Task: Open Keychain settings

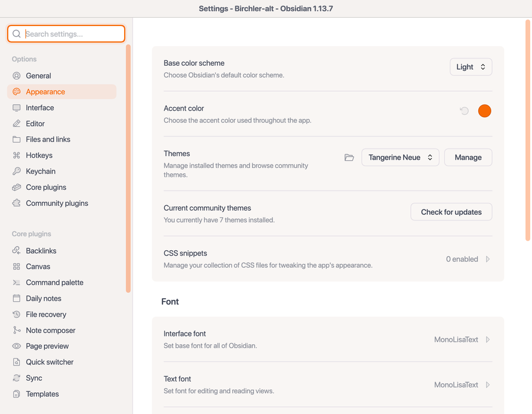Action: tap(61, 171)
